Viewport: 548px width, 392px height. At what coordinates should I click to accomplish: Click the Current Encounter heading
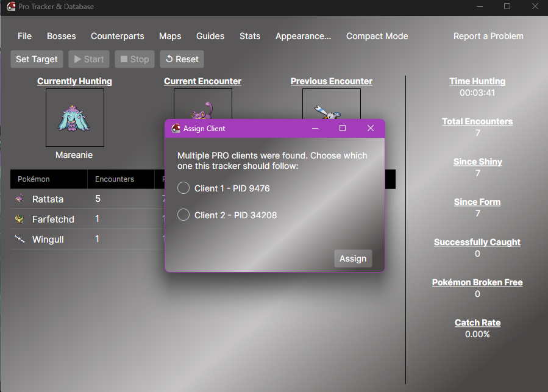[203, 81]
